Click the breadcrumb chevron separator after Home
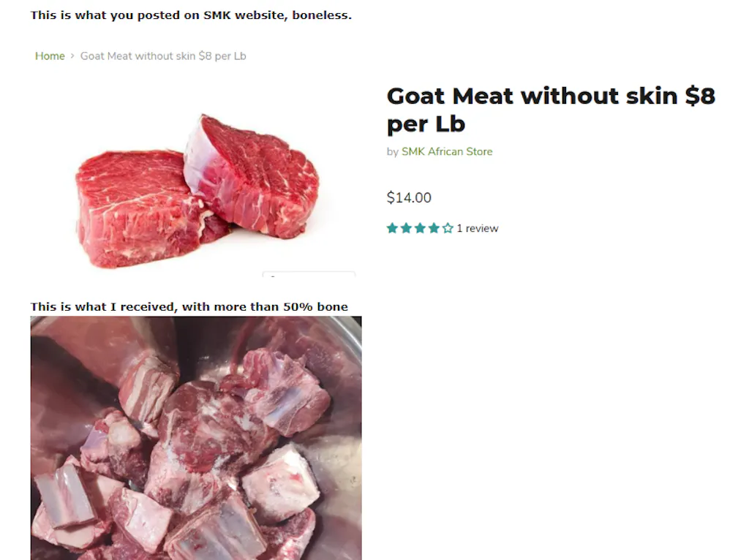 click(x=72, y=56)
